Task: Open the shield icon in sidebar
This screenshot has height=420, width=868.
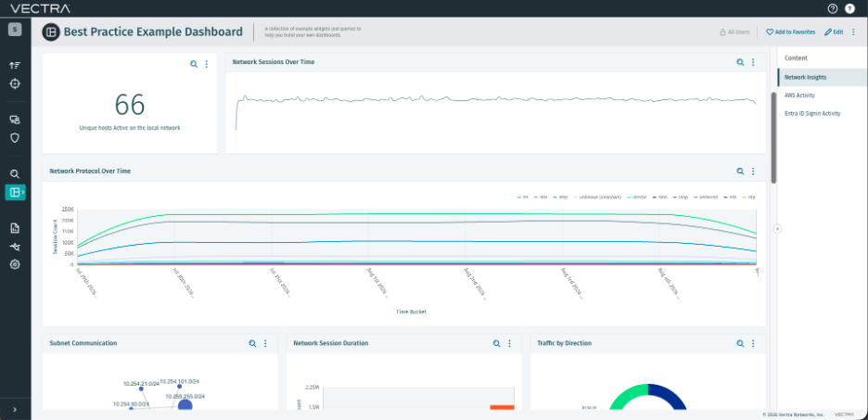Action: coord(15,138)
